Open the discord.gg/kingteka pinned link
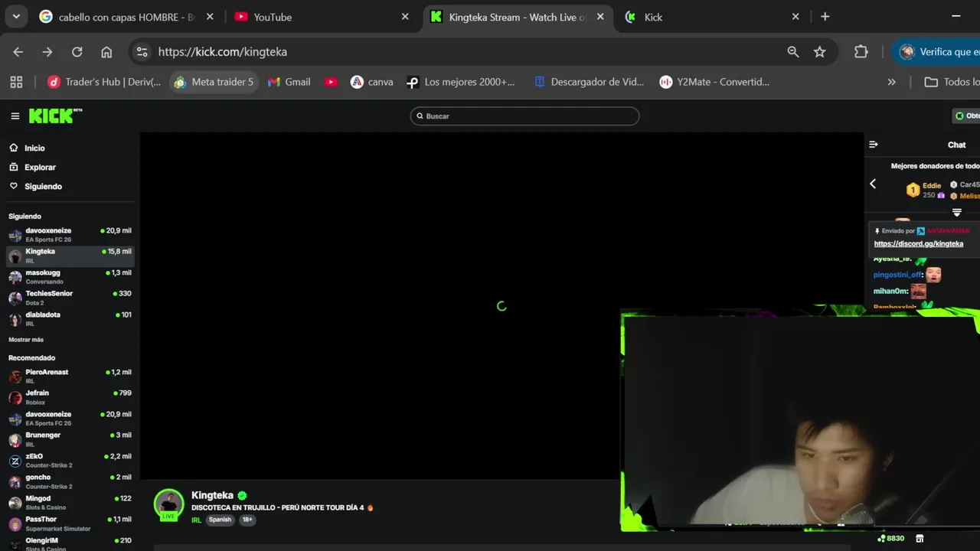 [919, 244]
